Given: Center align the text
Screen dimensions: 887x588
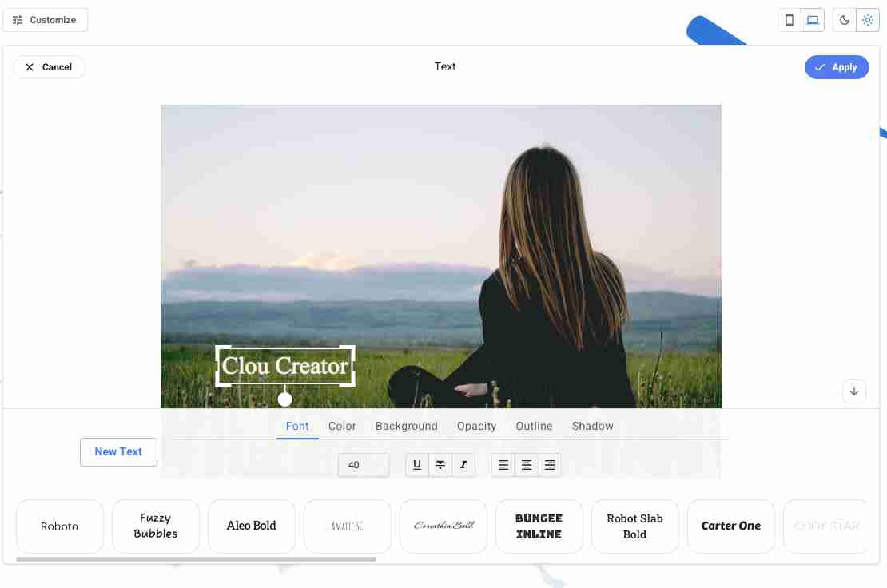Looking at the screenshot, I should (x=526, y=465).
